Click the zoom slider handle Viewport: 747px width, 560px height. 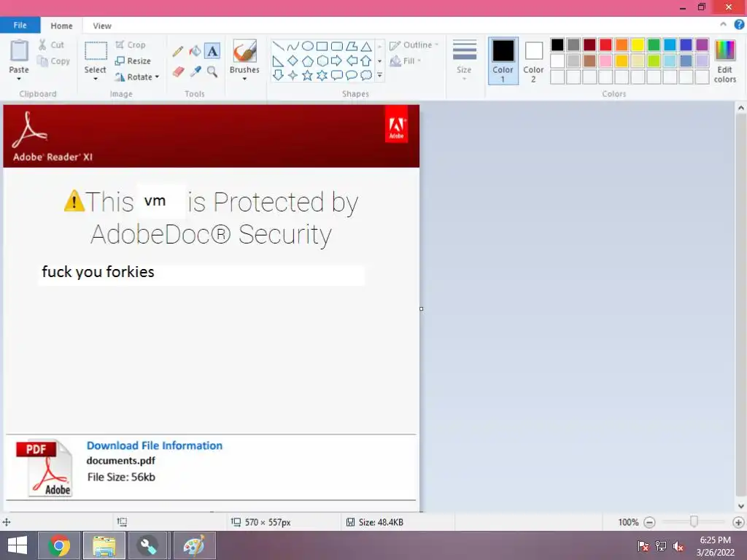coord(694,522)
